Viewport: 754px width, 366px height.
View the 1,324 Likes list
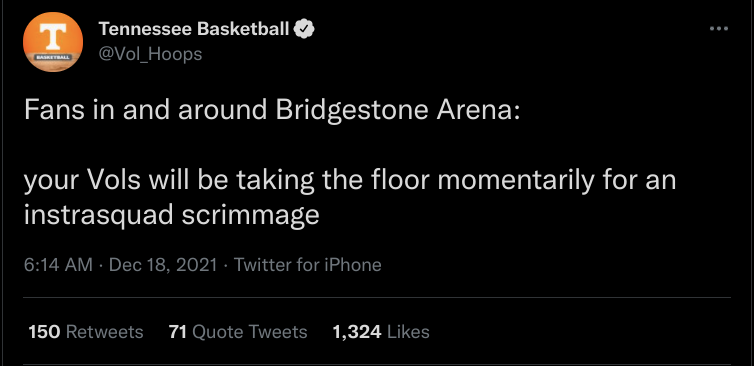point(381,332)
